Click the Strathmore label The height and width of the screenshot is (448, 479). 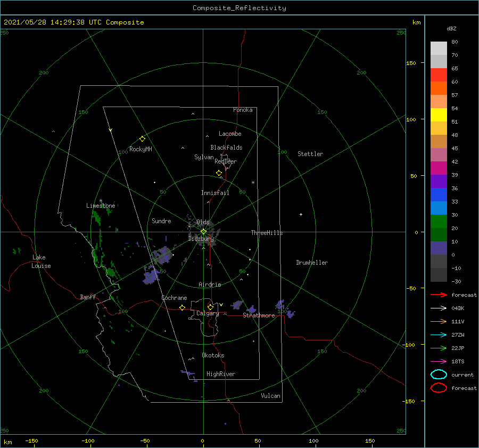pos(259,315)
